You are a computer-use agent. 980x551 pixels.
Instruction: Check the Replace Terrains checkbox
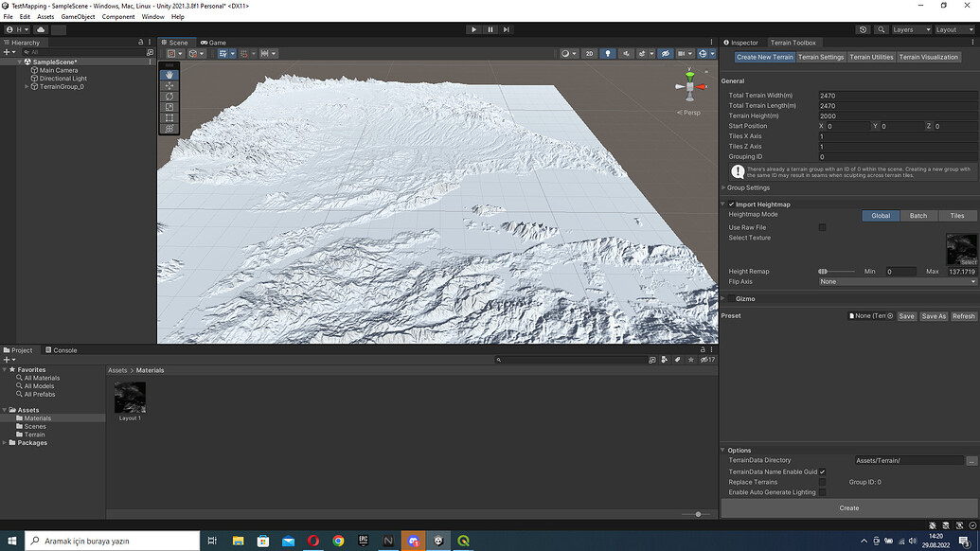[x=822, y=482]
